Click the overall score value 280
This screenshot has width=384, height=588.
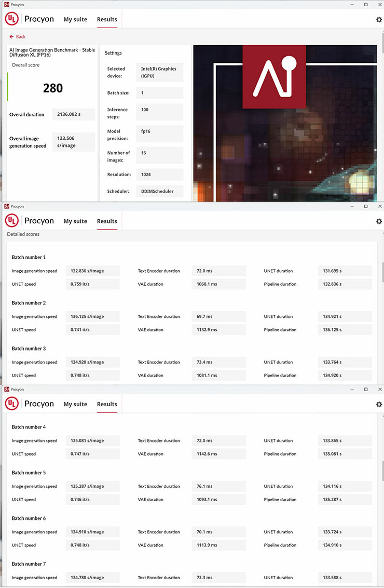53,88
